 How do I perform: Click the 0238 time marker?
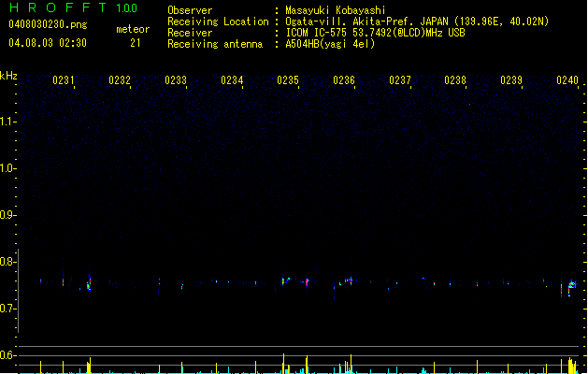click(x=455, y=80)
